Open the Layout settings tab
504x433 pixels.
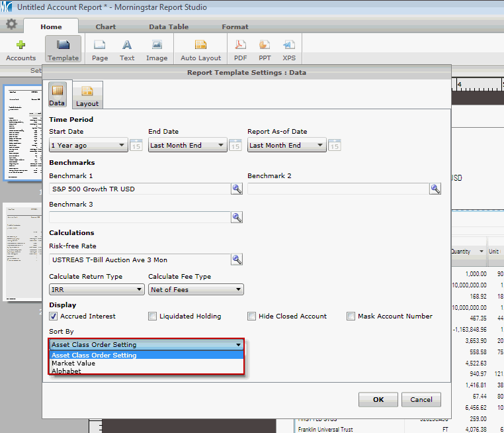(87, 95)
